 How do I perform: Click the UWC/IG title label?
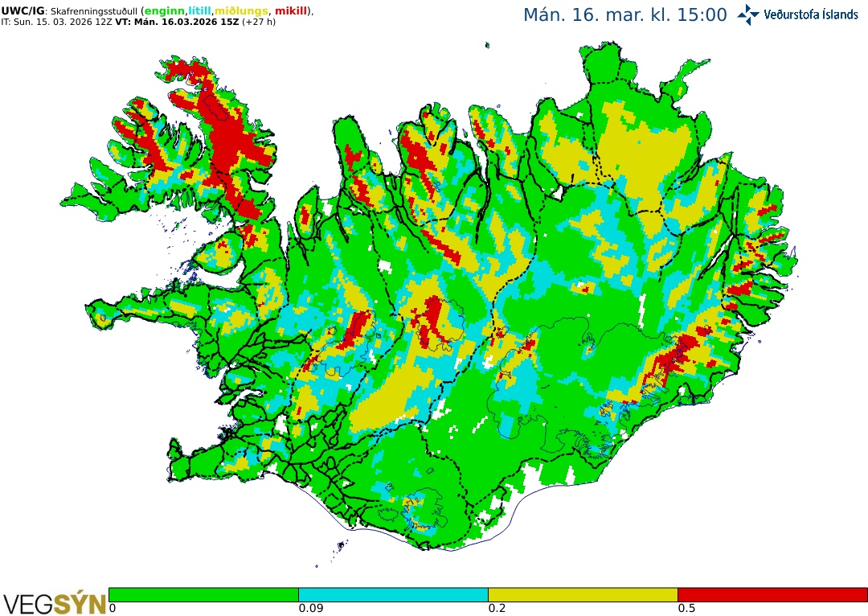coord(23,11)
